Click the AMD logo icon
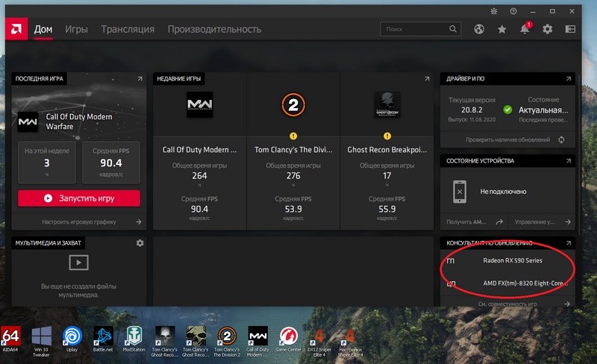Screen dimensions: 597x364 click(x=16, y=29)
